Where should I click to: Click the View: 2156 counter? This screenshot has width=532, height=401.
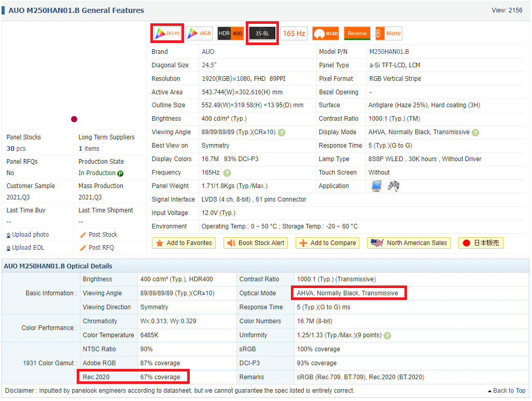(x=507, y=10)
